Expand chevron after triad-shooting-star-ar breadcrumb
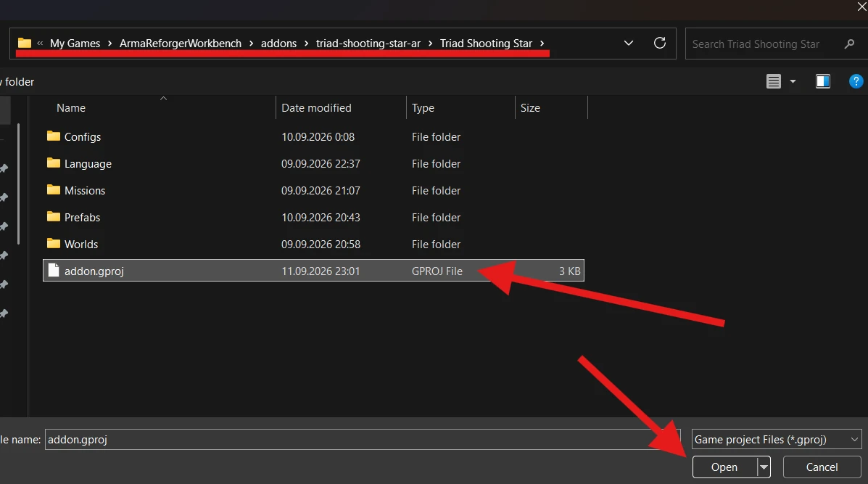The image size is (868, 484). (430, 44)
